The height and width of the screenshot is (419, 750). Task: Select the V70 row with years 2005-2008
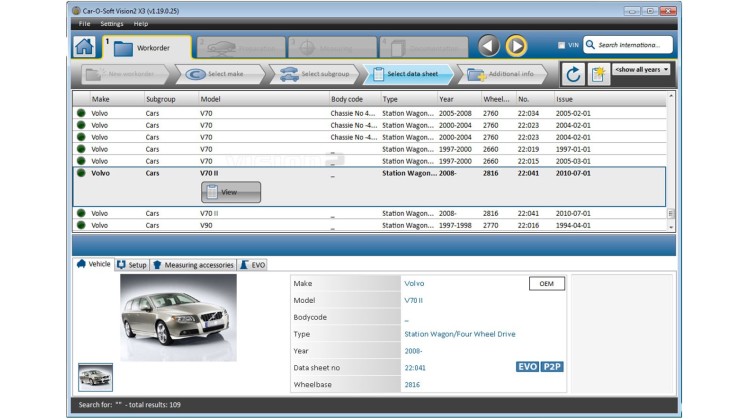369,113
